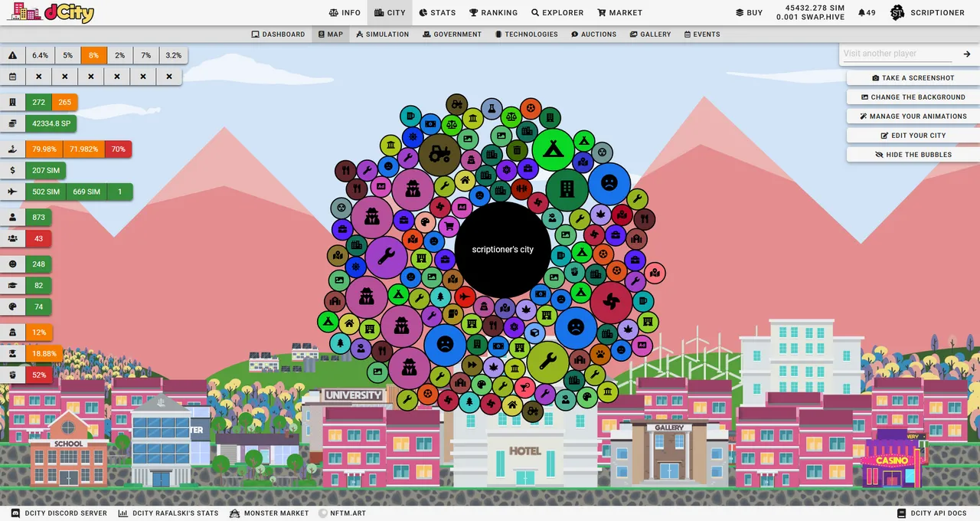This screenshot has width=980, height=521.
Task: Click the dCity logo
Action: coord(50,12)
